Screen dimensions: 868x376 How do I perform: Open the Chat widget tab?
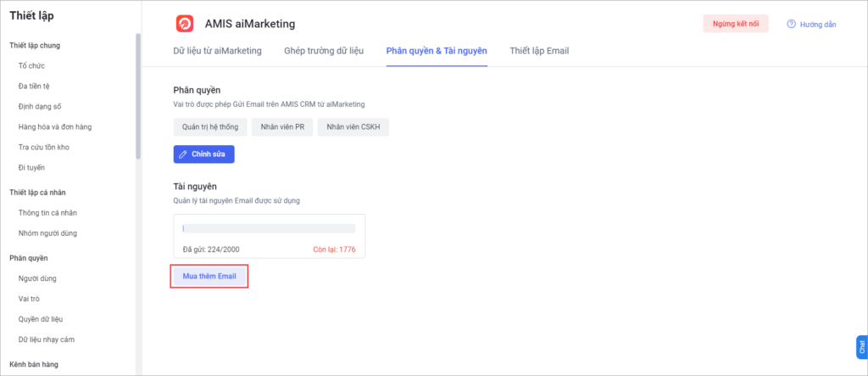click(861, 347)
